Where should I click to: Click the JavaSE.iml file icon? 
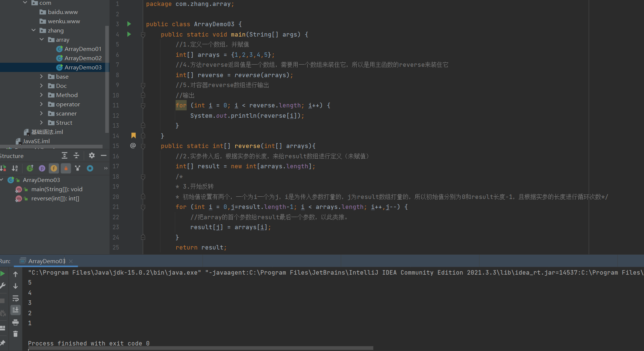18,141
